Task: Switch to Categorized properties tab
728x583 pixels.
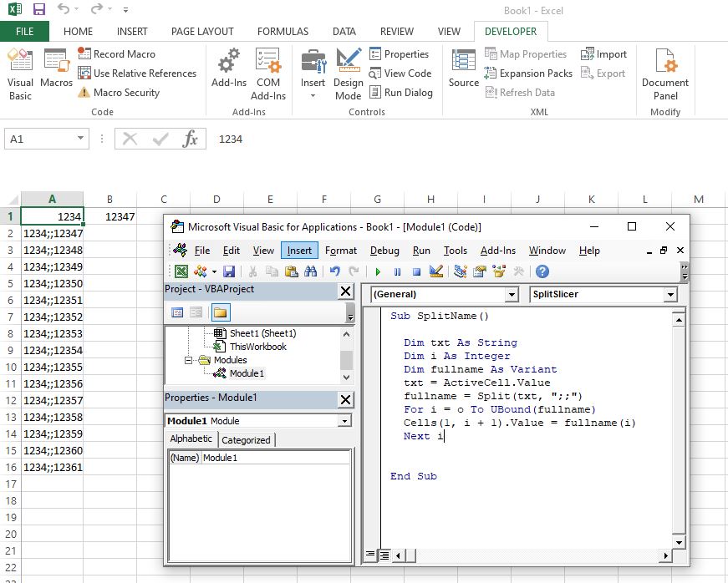Action: [246, 439]
